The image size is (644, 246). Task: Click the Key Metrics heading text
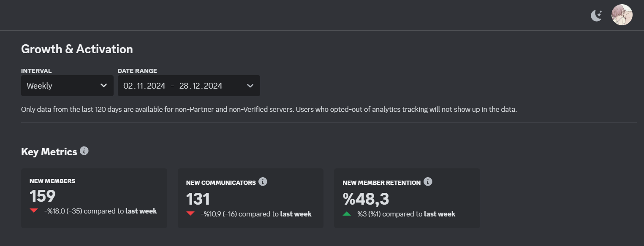[x=49, y=151]
